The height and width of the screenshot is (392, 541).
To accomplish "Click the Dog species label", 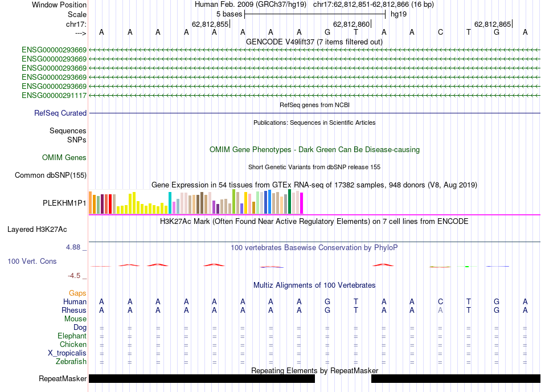I will 80,328.
